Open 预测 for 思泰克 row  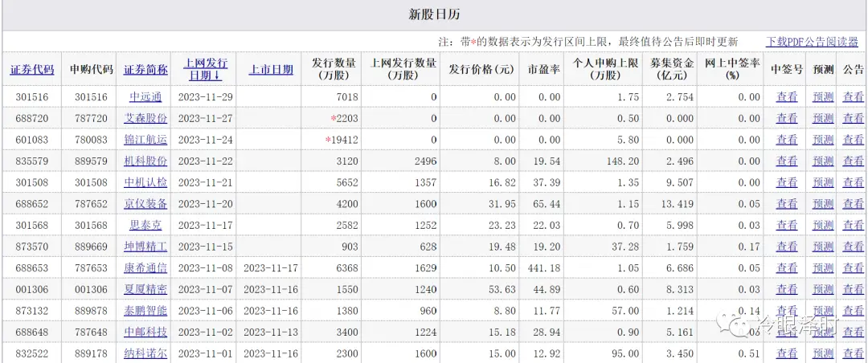click(823, 225)
